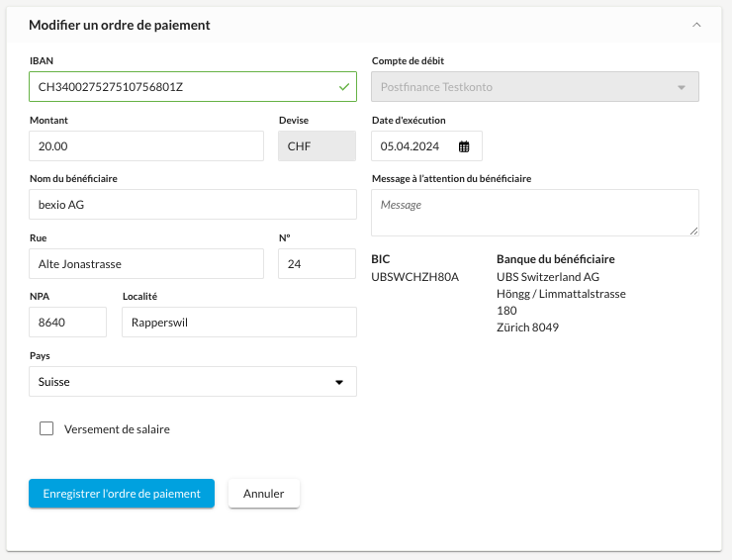Viewport: 732px width, 560px height.
Task: Edit the Localité field
Action: pyautogui.click(x=239, y=322)
